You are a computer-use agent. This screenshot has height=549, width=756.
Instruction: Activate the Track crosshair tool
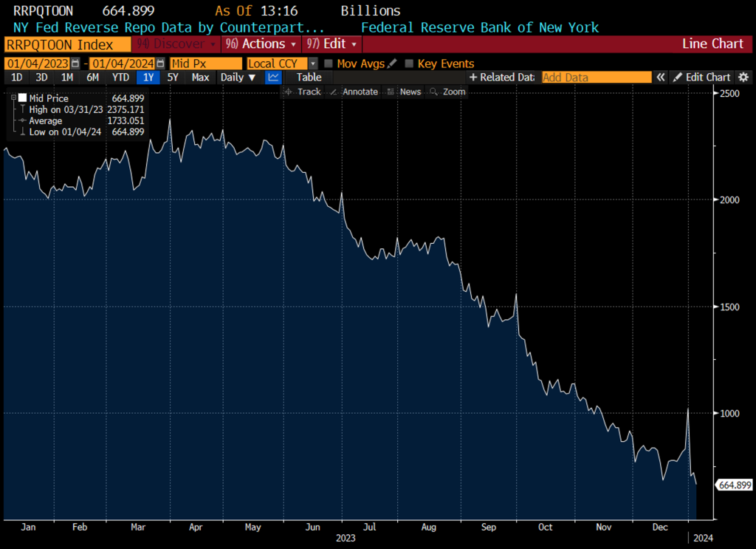point(303,92)
